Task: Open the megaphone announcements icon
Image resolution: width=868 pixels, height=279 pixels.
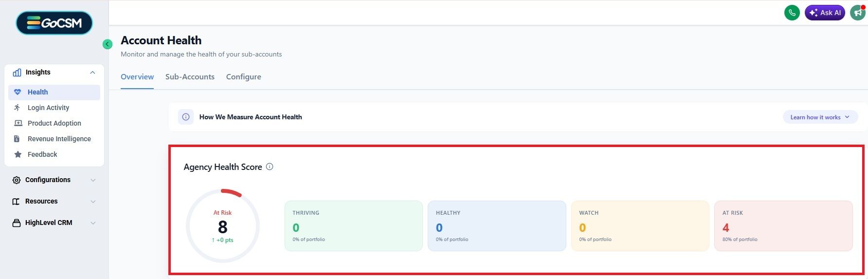Action: click(858, 13)
